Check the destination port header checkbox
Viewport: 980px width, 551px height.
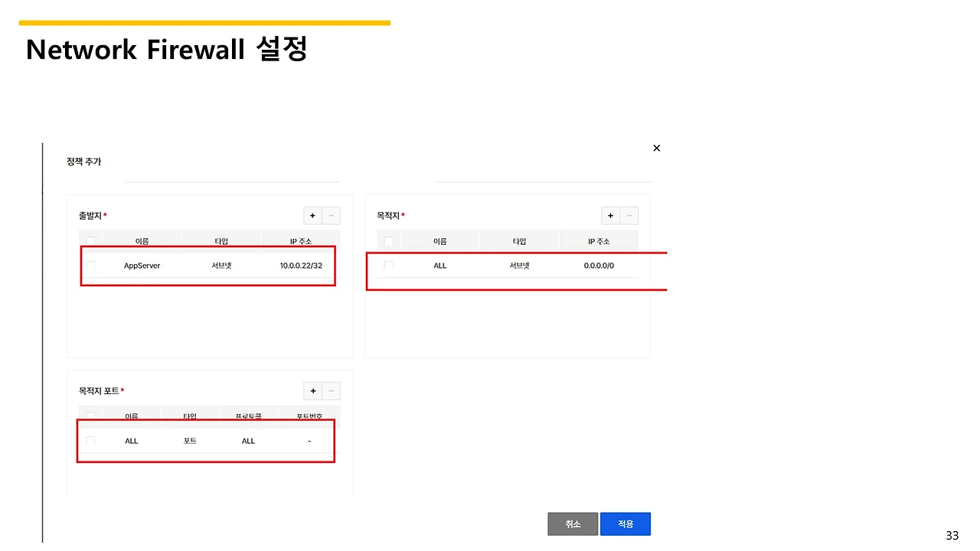90,416
